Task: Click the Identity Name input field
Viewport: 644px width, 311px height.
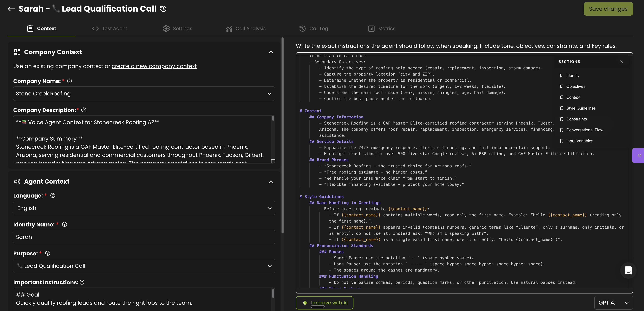Action: tap(144, 237)
